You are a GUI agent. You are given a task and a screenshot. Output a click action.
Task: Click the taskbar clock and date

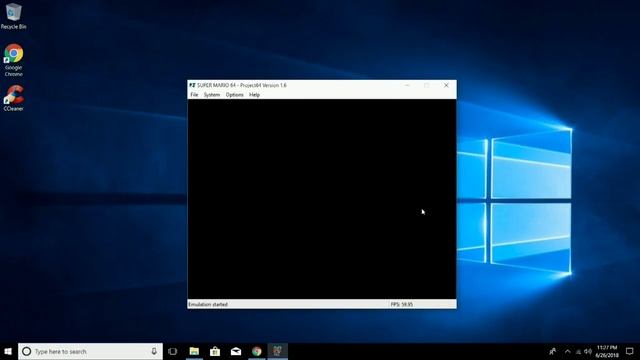[x=607, y=351]
